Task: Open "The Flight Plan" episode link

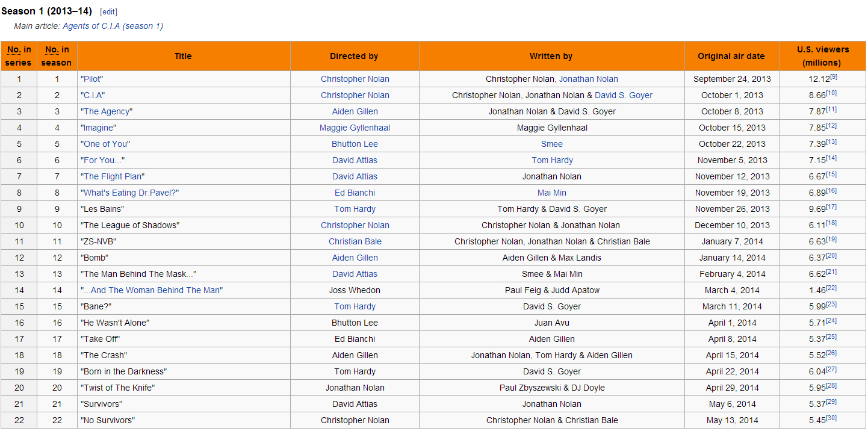Action: click(x=113, y=176)
